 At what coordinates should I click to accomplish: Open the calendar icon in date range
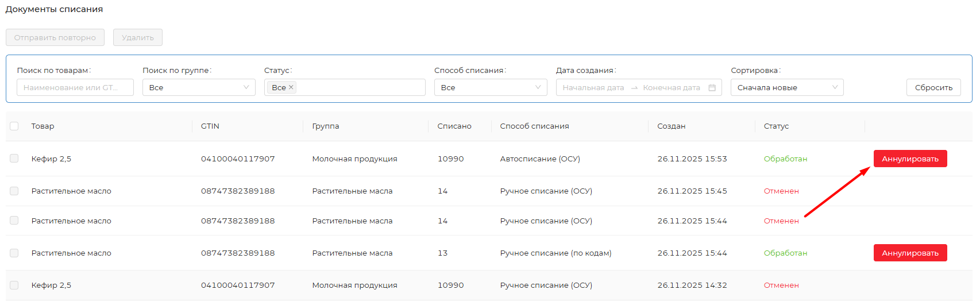[712, 88]
